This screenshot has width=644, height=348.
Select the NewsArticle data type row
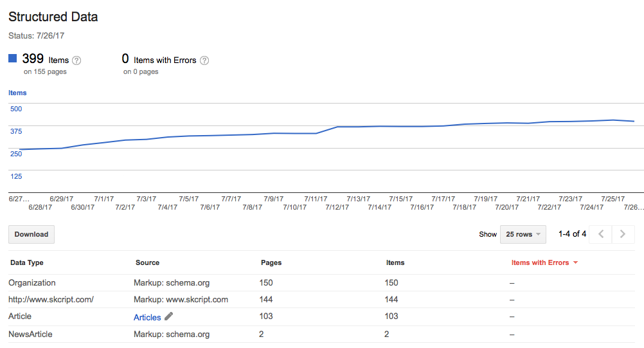(x=30, y=334)
